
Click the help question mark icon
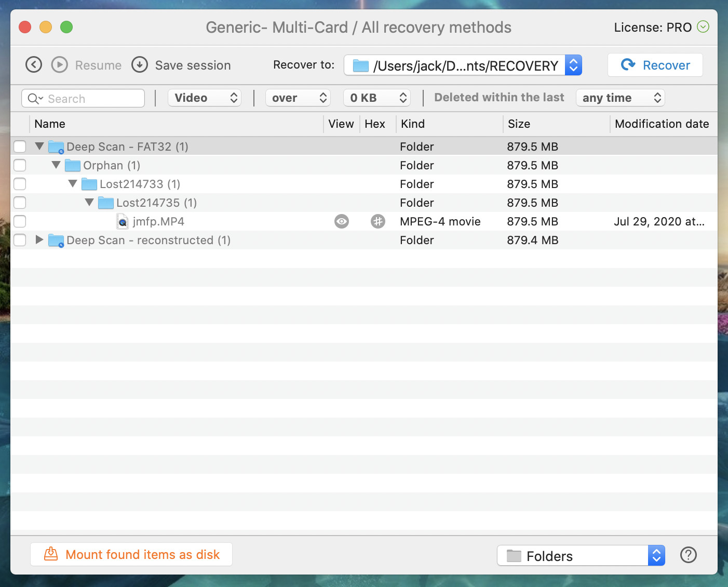coord(689,555)
